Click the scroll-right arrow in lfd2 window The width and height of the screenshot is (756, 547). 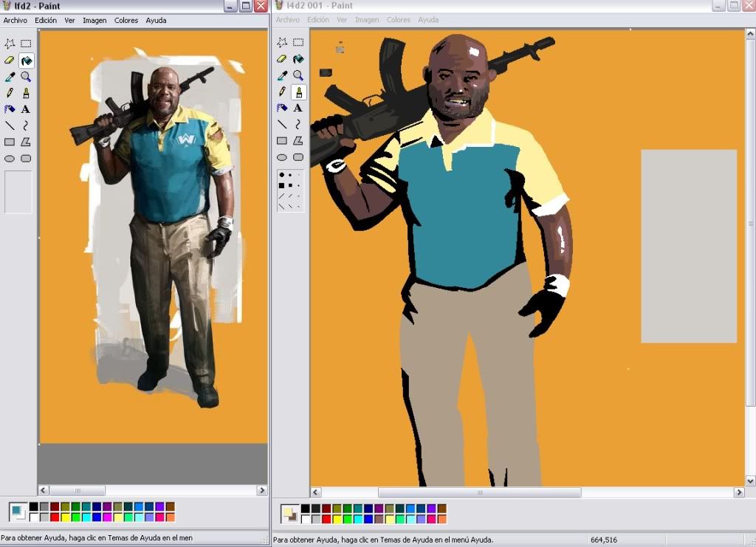262,490
